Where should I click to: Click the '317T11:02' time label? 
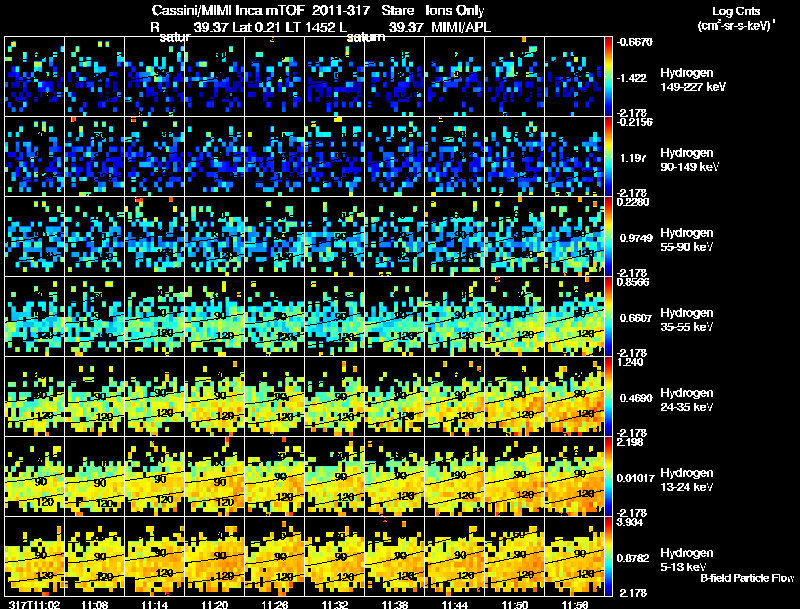tap(35, 604)
